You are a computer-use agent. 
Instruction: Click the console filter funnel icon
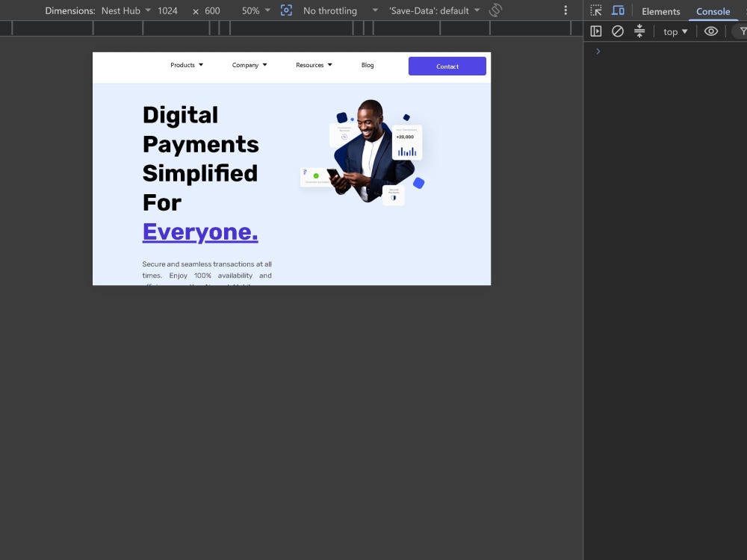[x=743, y=31]
